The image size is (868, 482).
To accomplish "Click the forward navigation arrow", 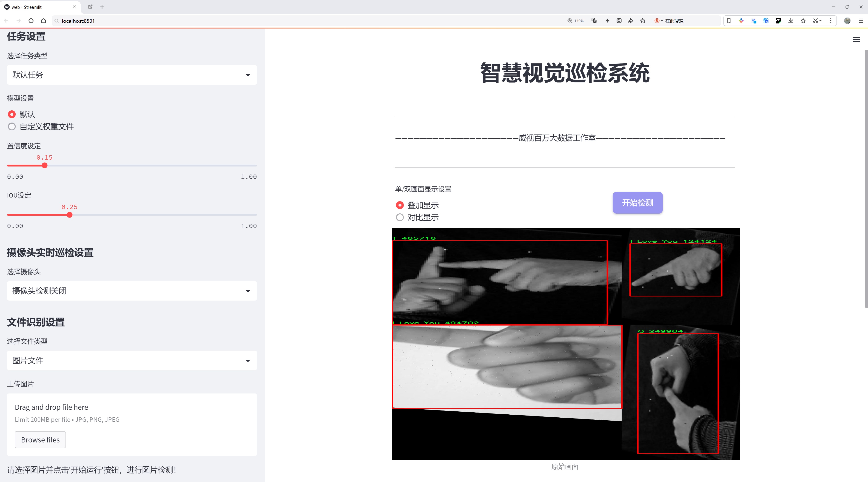I will [x=19, y=21].
